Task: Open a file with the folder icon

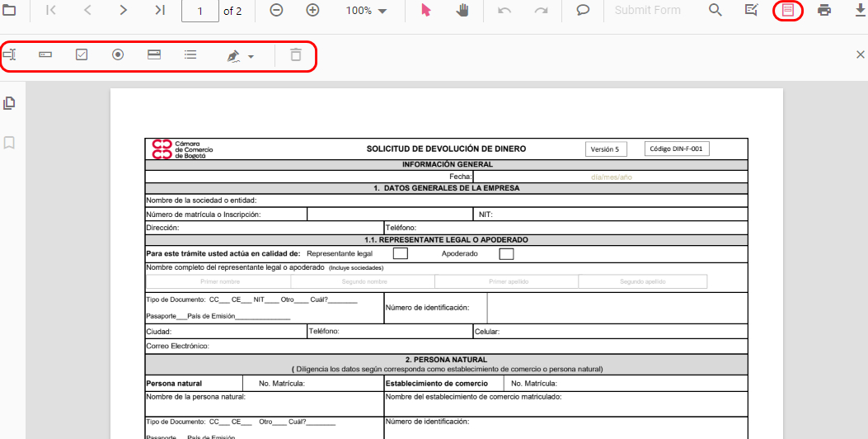Action: [9, 10]
